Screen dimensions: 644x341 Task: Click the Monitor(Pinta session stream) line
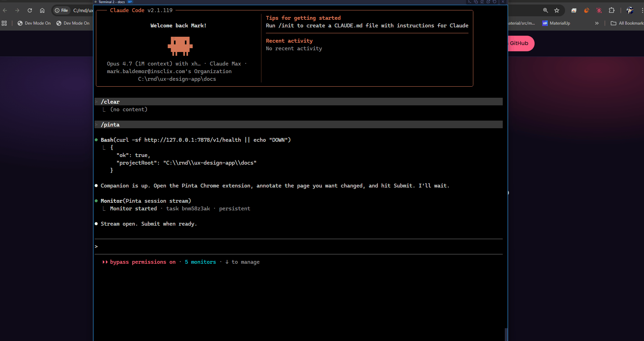click(x=146, y=201)
